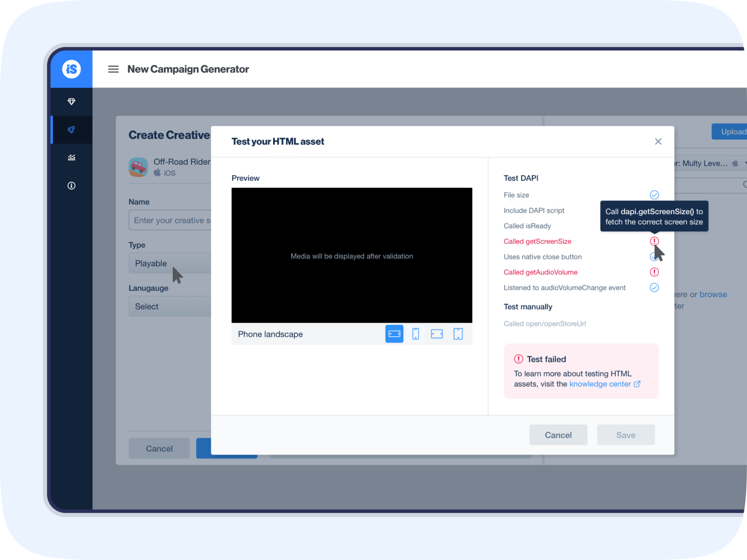The height and width of the screenshot is (560, 747).
Task: Select Phone portrait preview mode
Action: [x=416, y=334]
